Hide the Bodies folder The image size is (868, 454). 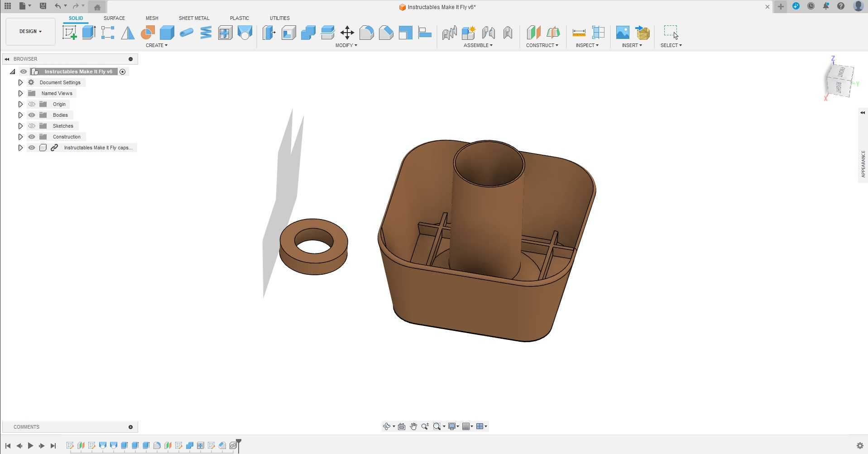32,115
